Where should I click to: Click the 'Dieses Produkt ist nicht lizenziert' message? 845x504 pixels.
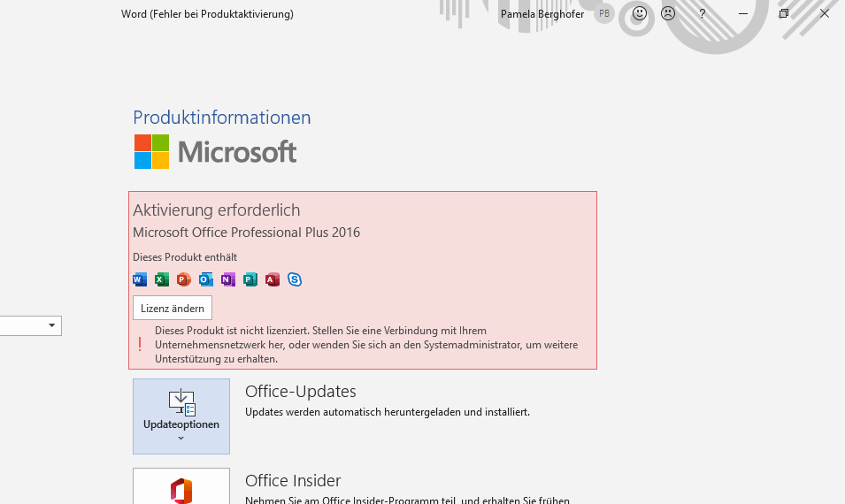tap(366, 345)
